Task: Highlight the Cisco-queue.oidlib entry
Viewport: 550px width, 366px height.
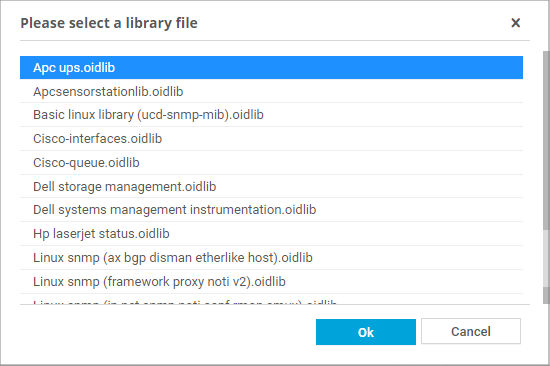Action: pos(271,162)
